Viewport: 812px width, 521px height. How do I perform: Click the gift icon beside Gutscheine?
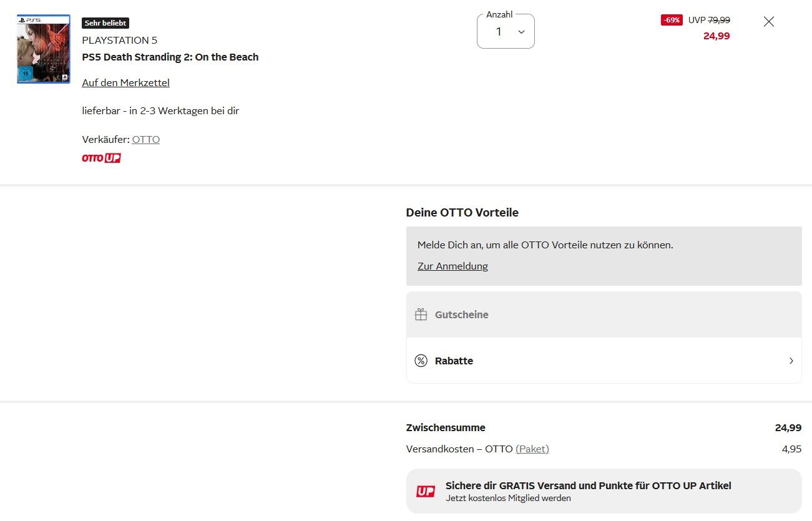(x=421, y=314)
